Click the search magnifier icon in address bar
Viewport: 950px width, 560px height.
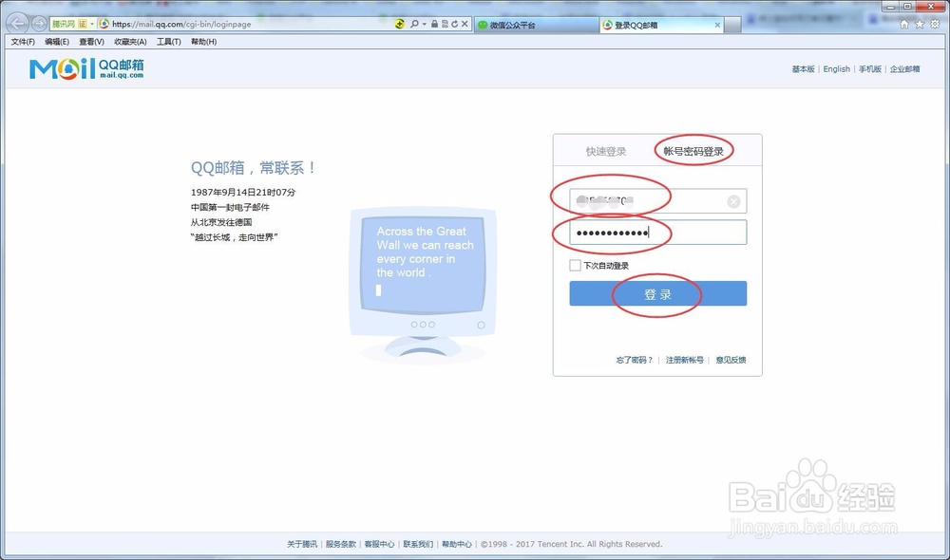point(414,24)
